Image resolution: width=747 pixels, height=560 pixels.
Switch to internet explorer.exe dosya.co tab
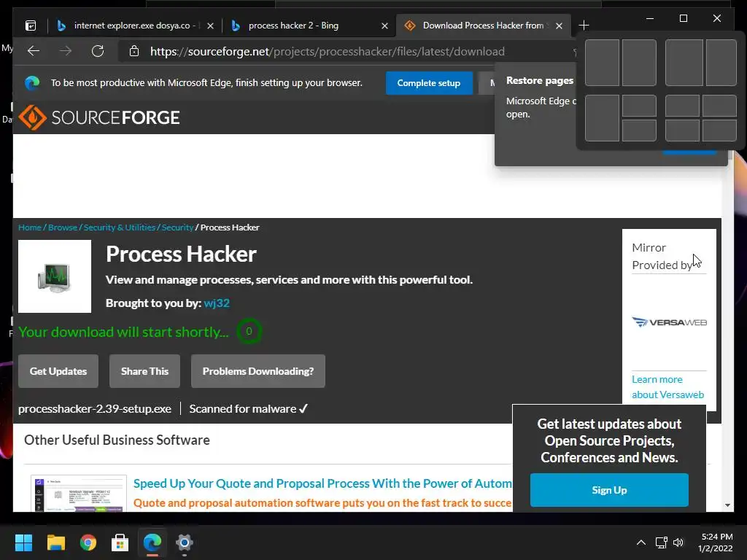pos(135,26)
